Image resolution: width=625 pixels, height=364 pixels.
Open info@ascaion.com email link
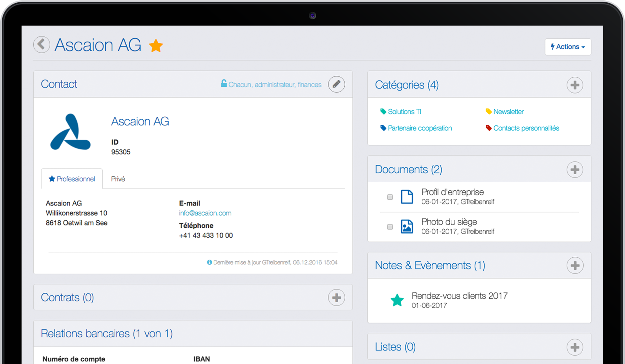pos(205,213)
